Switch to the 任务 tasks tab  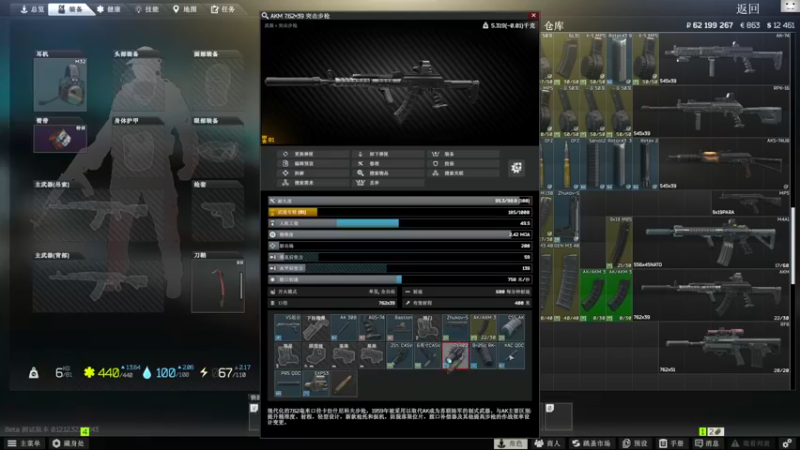(223, 9)
